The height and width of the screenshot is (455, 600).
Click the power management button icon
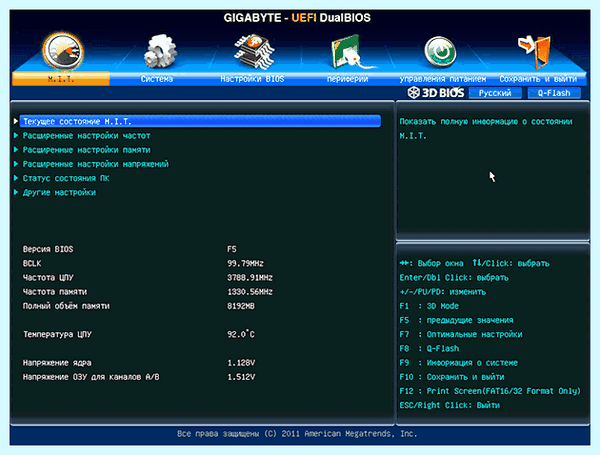coord(440,52)
